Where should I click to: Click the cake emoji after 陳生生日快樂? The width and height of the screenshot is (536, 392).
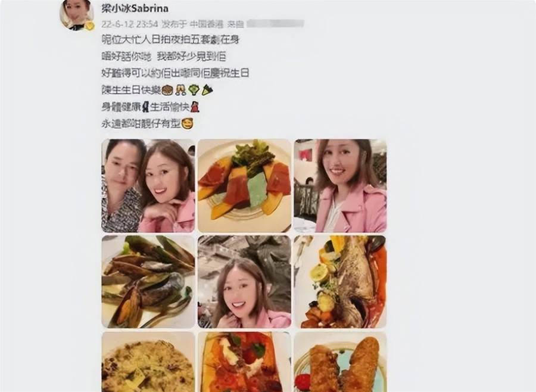click(167, 90)
